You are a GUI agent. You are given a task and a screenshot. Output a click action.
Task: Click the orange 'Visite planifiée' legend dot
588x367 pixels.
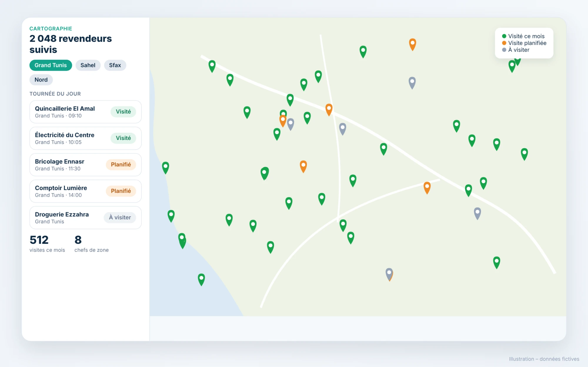point(504,43)
